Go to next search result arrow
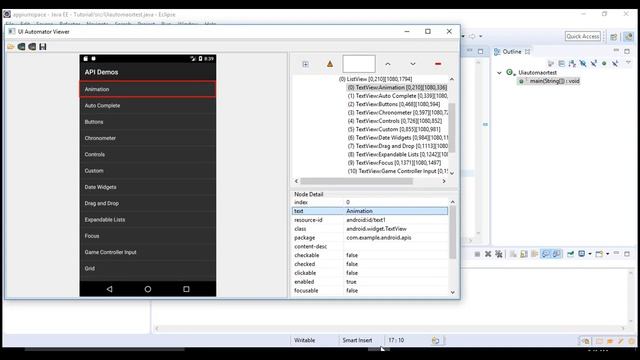This screenshot has width=640, height=360. tap(413, 64)
